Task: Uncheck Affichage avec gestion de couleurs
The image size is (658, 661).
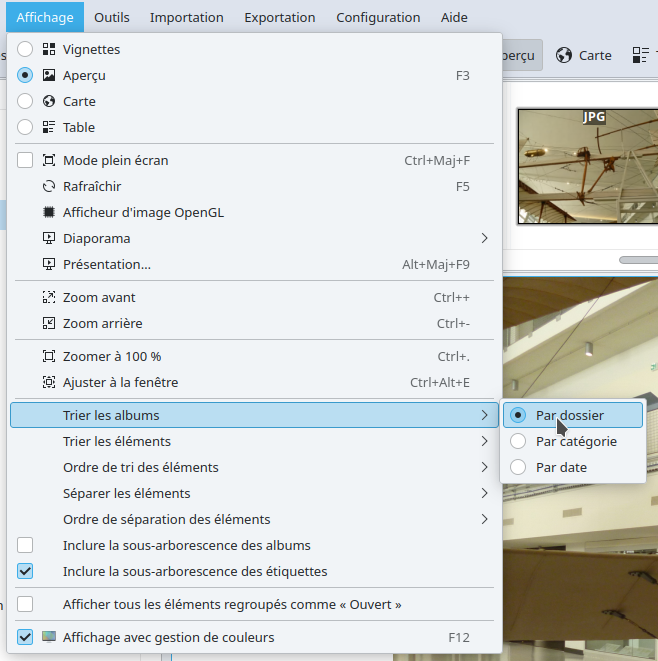Action: 25,637
